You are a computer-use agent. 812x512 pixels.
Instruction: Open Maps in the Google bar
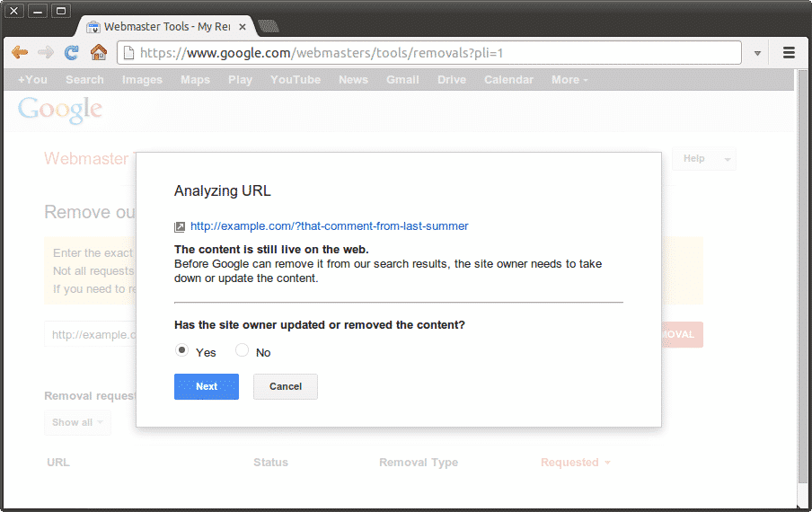(x=195, y=80)
